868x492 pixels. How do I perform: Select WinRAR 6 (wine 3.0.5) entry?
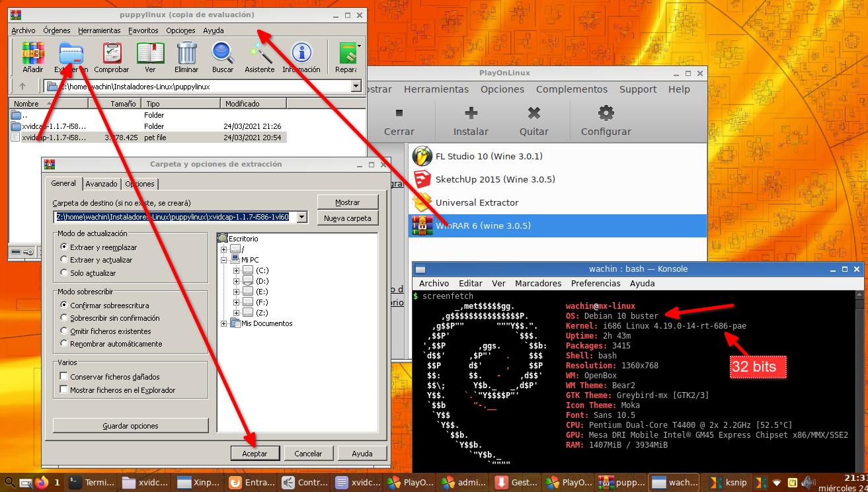[x=557, y=225]
